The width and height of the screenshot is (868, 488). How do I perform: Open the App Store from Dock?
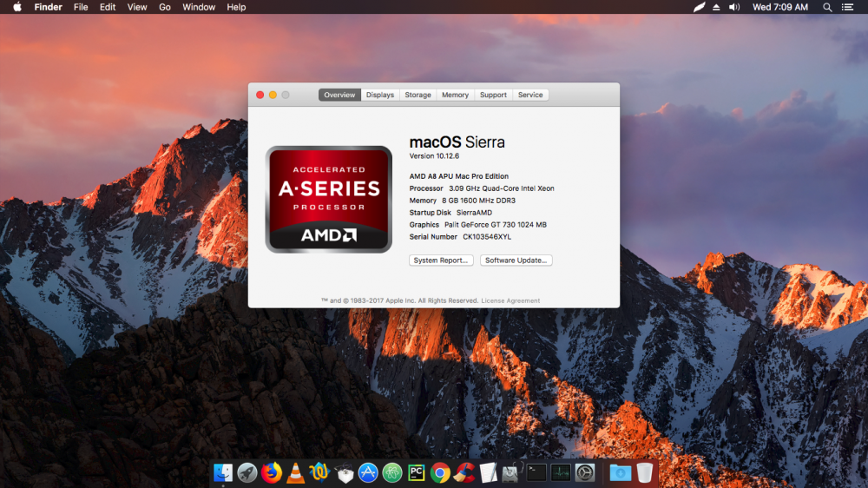point(368,472)
